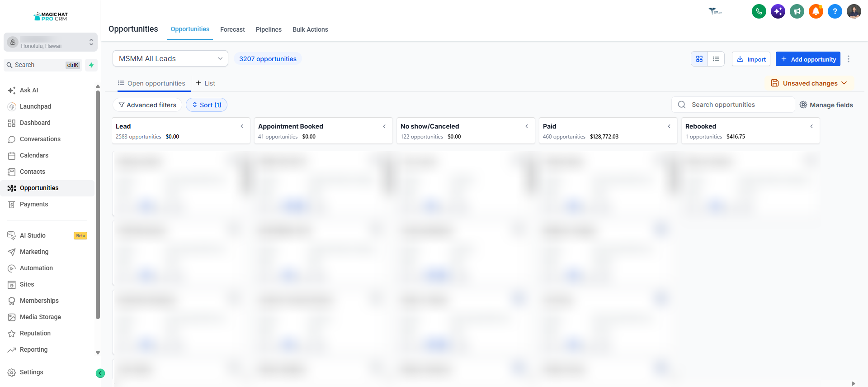
Task: Open the orange notifications bell
Action: point(816,11)
